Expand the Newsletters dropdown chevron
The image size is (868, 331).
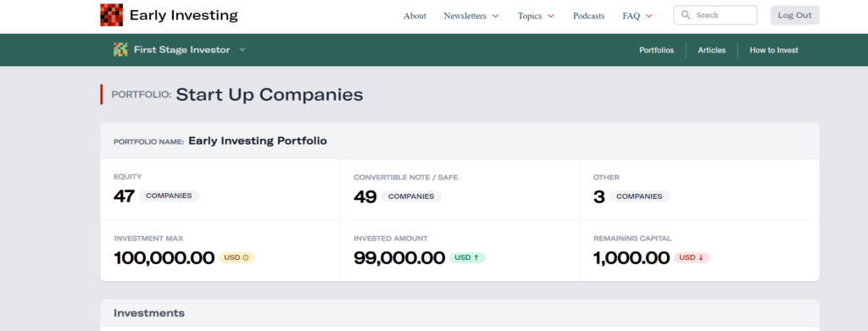pos(495,16)
